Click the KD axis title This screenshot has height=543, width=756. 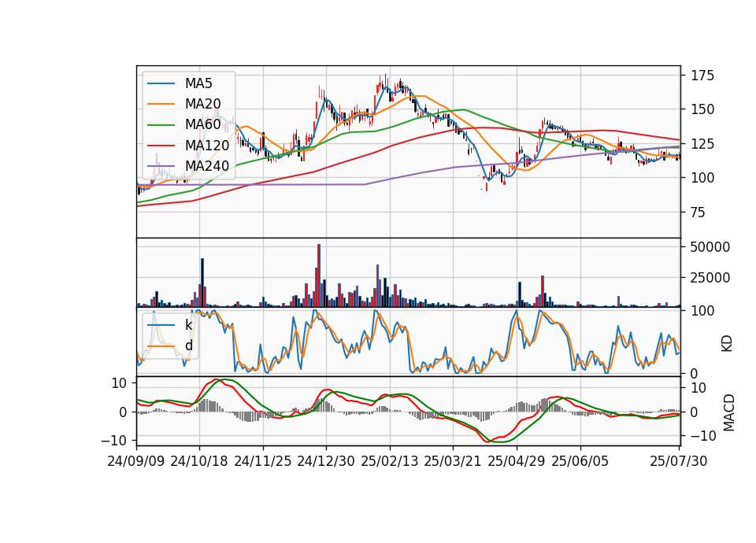(x=727, y=344)
